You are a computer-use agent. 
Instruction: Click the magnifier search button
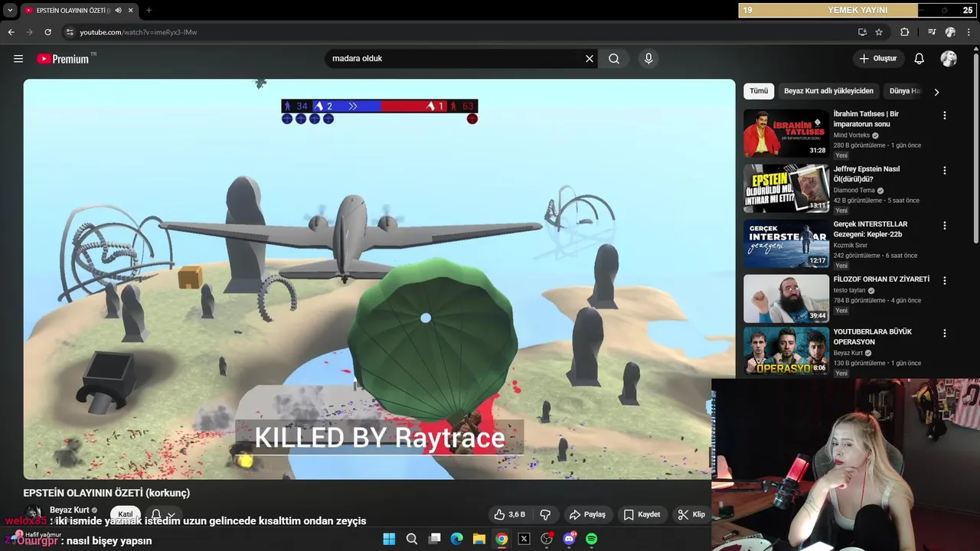click(614, 58)
